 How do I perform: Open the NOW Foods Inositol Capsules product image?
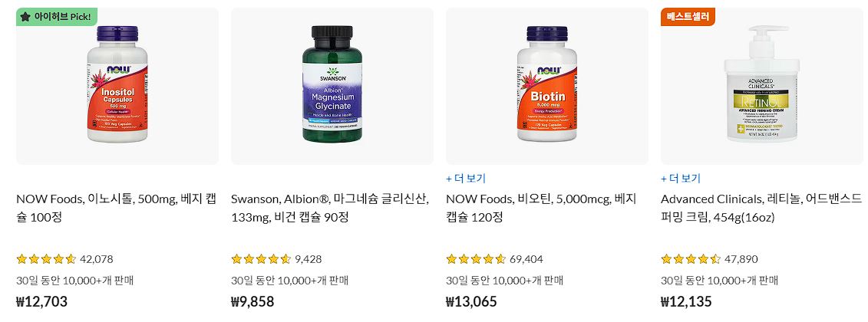coord(117,85)
